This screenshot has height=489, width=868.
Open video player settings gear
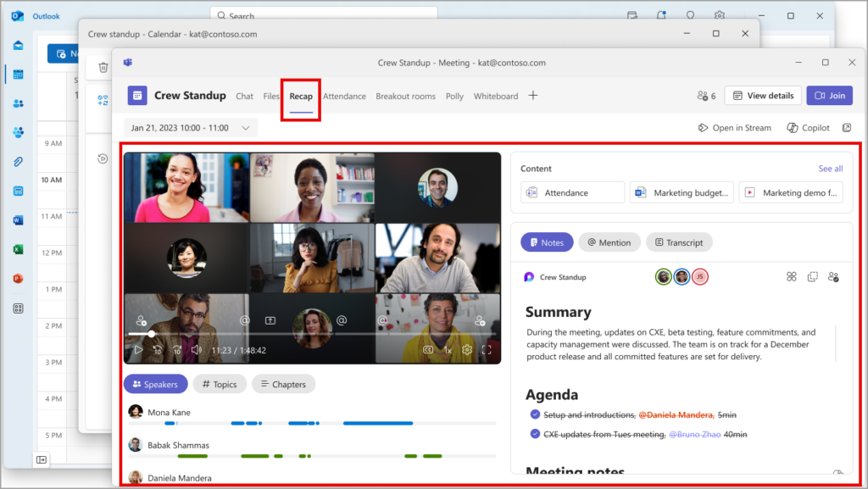pyautogui.click(x=467, y=350)
